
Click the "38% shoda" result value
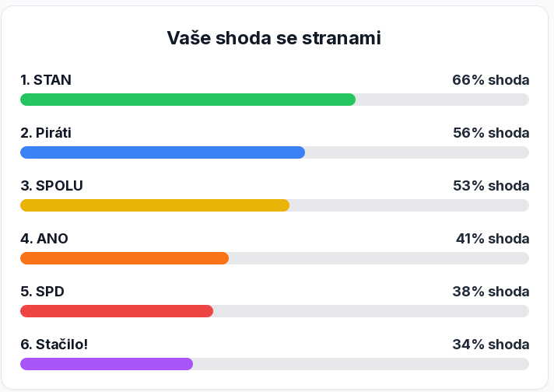[x=490, y=291]
